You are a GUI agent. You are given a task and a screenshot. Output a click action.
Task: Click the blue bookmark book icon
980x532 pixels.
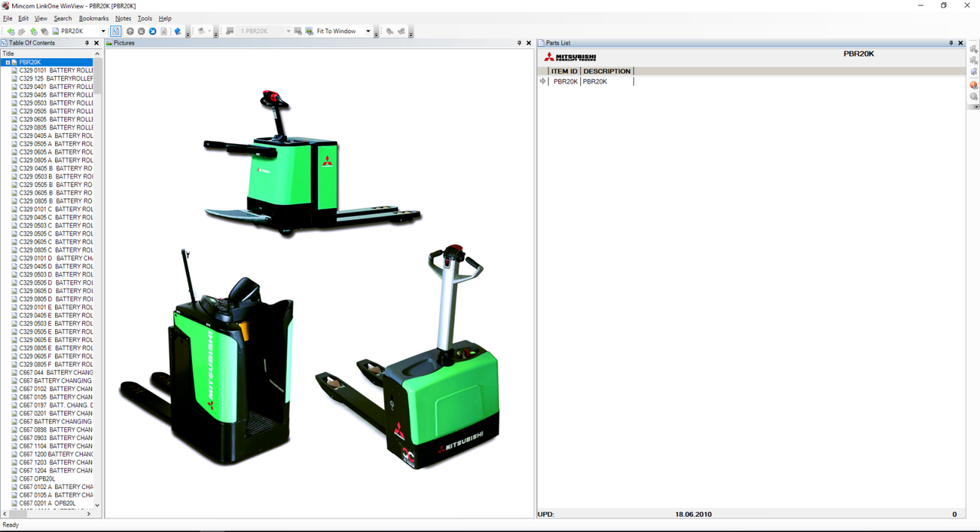[178, 31]
